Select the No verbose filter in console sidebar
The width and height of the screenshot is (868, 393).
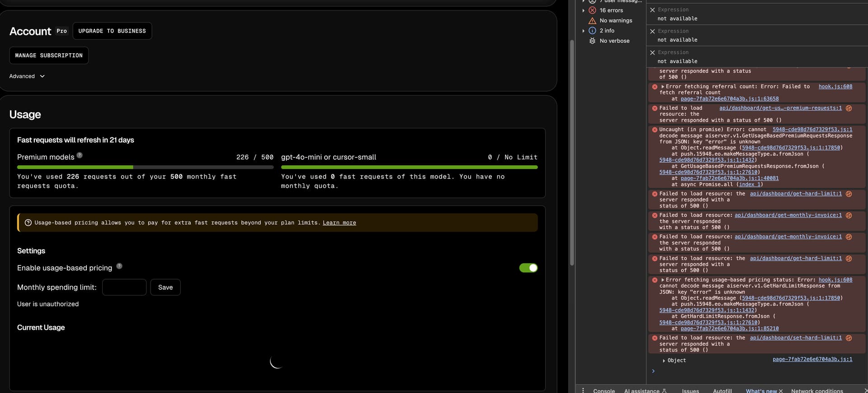click(614, 41)
